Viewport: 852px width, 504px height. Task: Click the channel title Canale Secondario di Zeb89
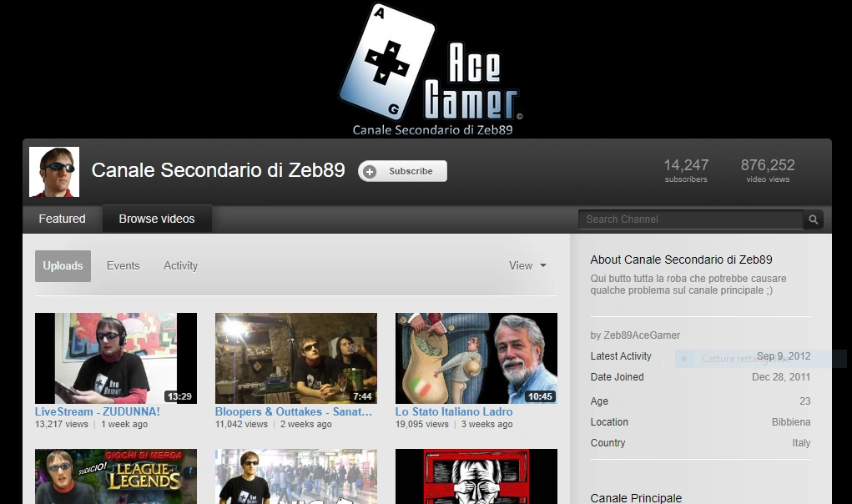(x=218, y=170)
